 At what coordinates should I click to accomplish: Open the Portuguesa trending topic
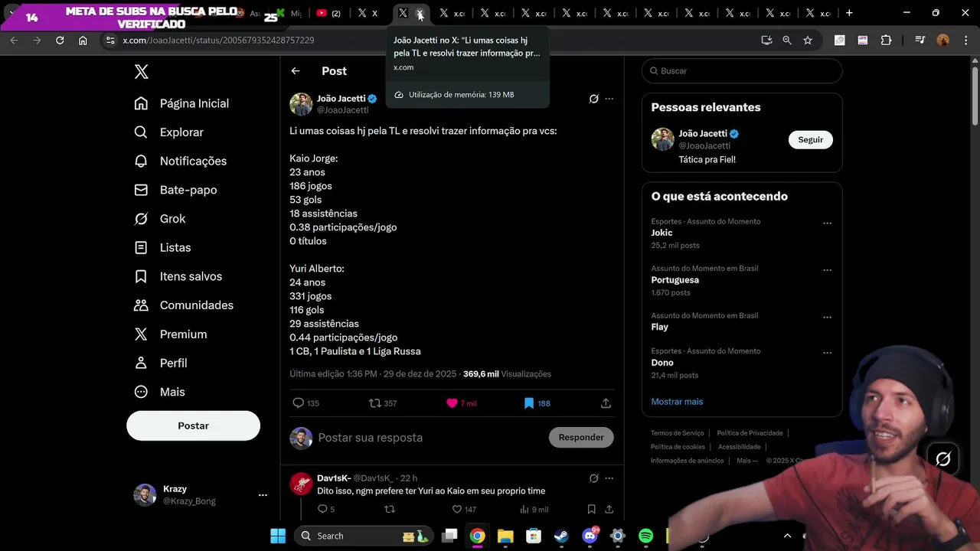click(x=675, y=280)
